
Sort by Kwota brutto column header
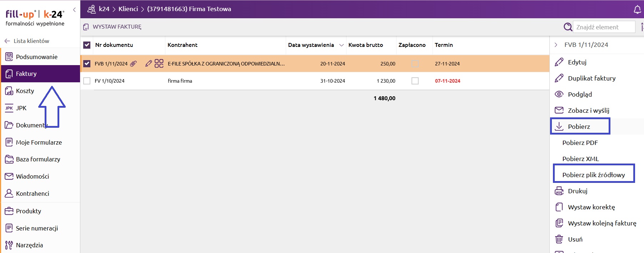tap(365, 45)
